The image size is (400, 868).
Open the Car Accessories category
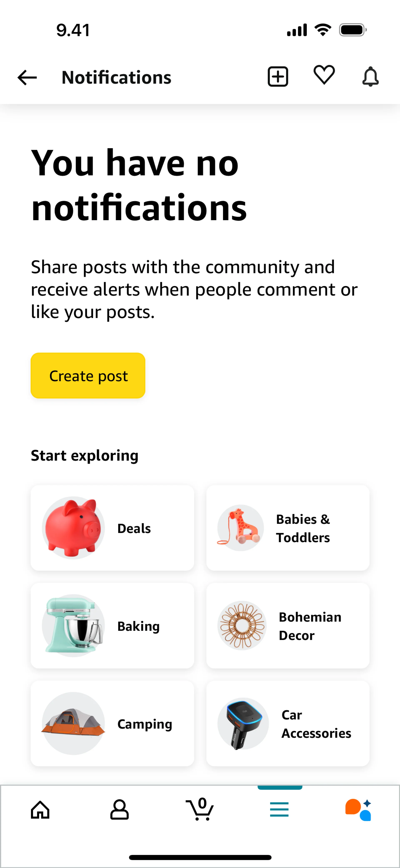point(288,723)
